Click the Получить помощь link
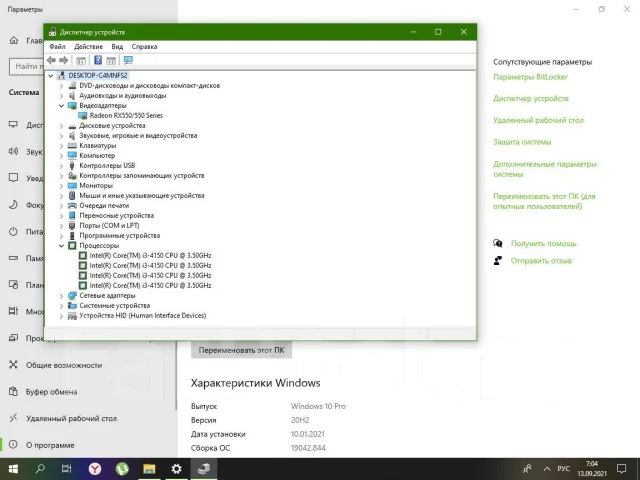640x480 pixels. click(x=543, y=243)
